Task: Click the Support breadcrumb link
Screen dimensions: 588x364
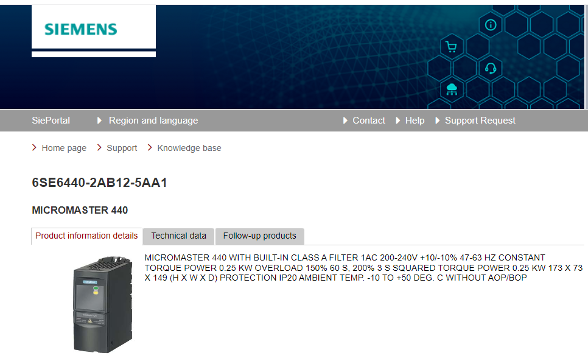Action: tap(122, 148)
